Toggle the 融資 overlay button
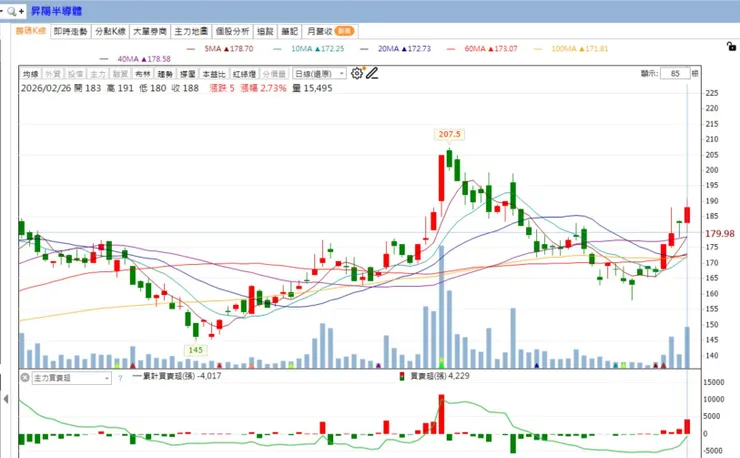 (120, 74)
